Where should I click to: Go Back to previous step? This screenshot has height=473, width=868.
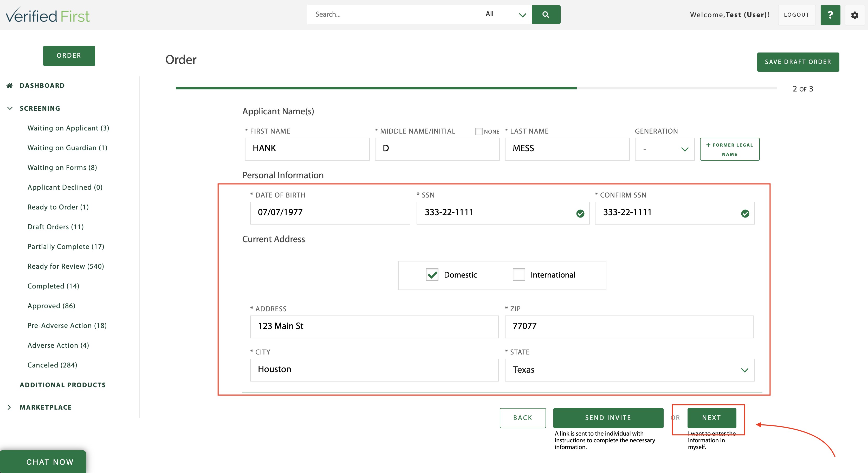(523, 418)
